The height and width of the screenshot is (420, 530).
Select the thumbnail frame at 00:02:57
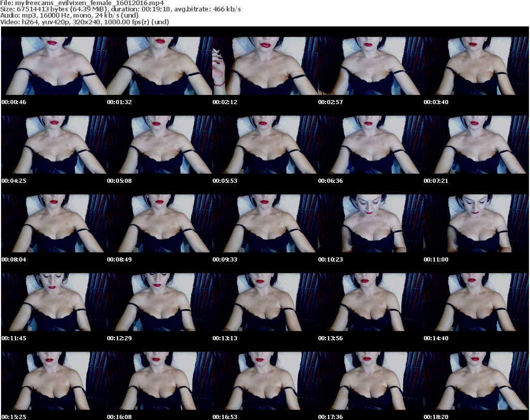371,66
